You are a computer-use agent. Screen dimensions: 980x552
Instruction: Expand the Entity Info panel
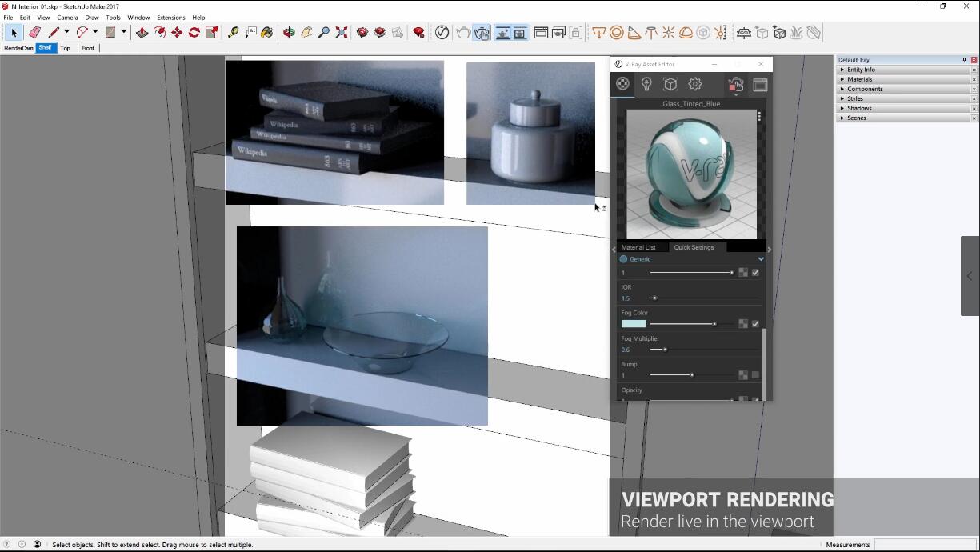861,70
